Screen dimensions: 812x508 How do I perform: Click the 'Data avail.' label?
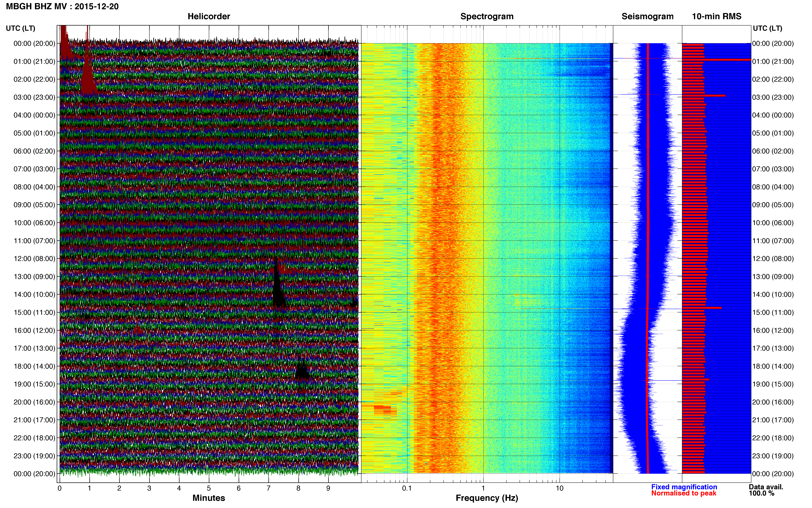766,487
